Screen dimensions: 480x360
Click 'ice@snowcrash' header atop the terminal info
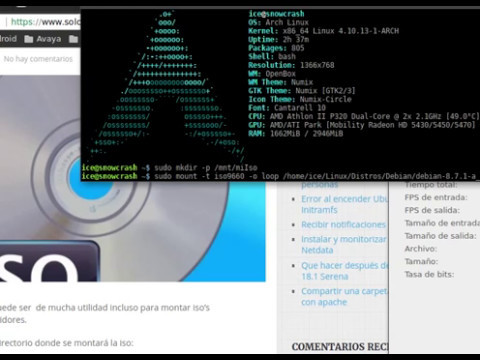(276, 14)
